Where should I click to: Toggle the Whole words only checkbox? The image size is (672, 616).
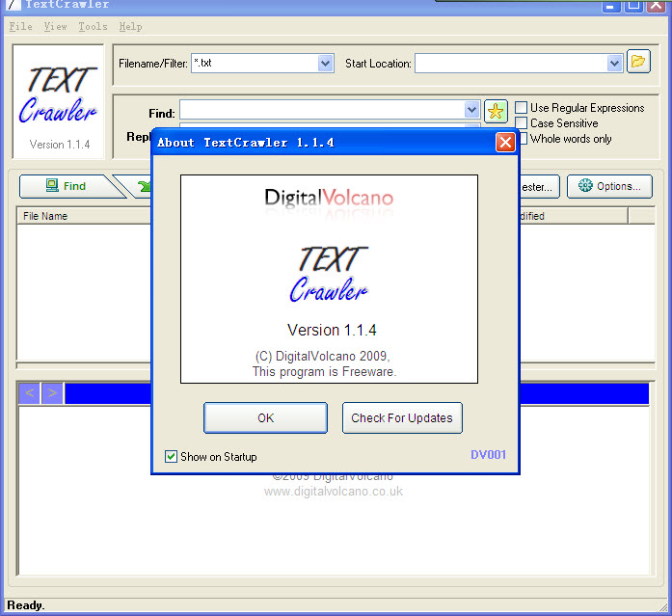524,139
